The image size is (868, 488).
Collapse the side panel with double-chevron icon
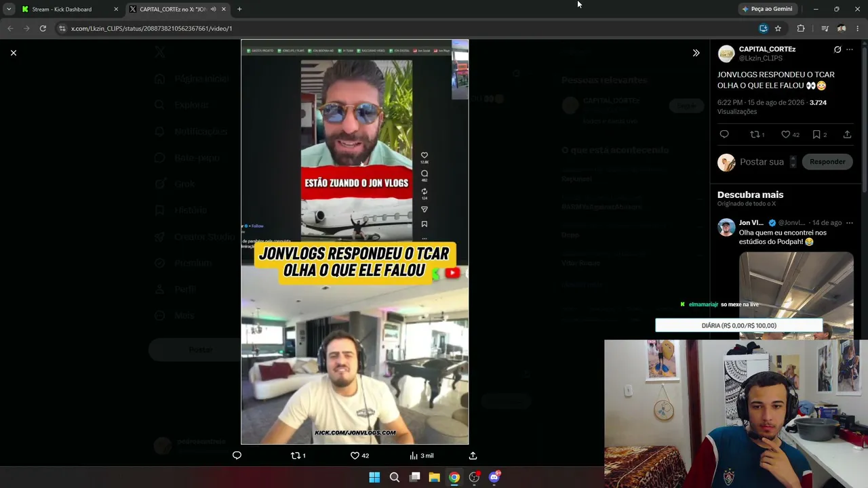[696, 53]
